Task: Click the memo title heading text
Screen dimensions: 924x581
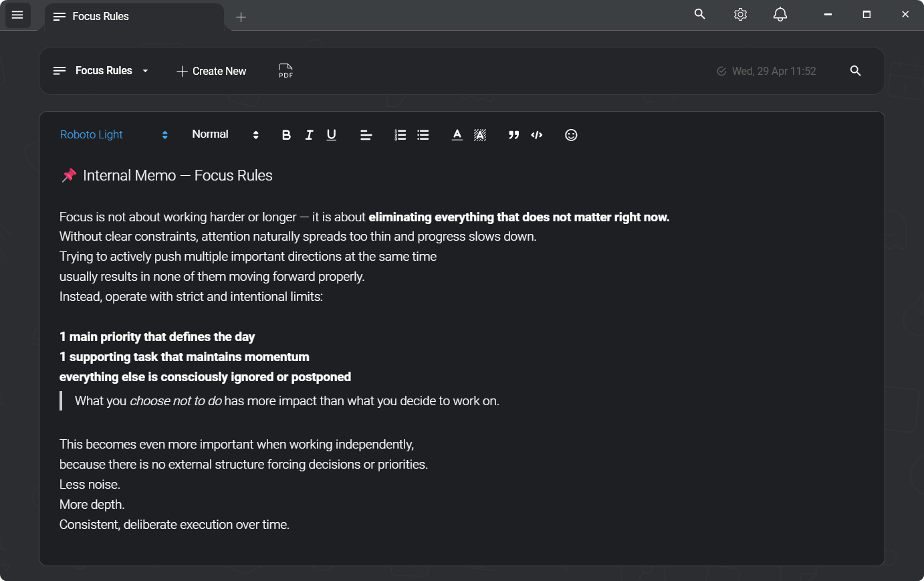Action: click(177, 176)
